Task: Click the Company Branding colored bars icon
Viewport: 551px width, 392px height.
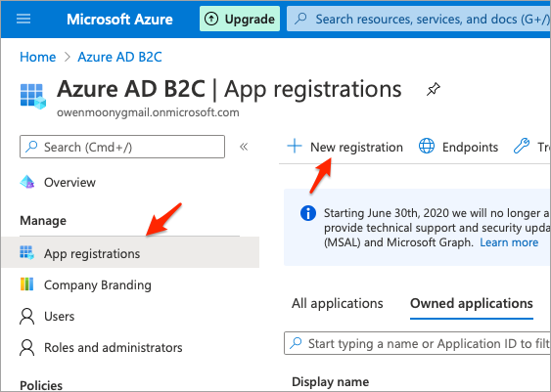Action: tap(26, 284)
